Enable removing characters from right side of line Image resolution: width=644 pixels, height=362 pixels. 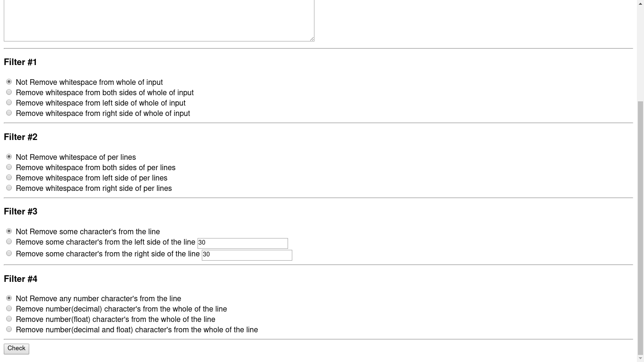pyautogui.click(x=9, y=253)
